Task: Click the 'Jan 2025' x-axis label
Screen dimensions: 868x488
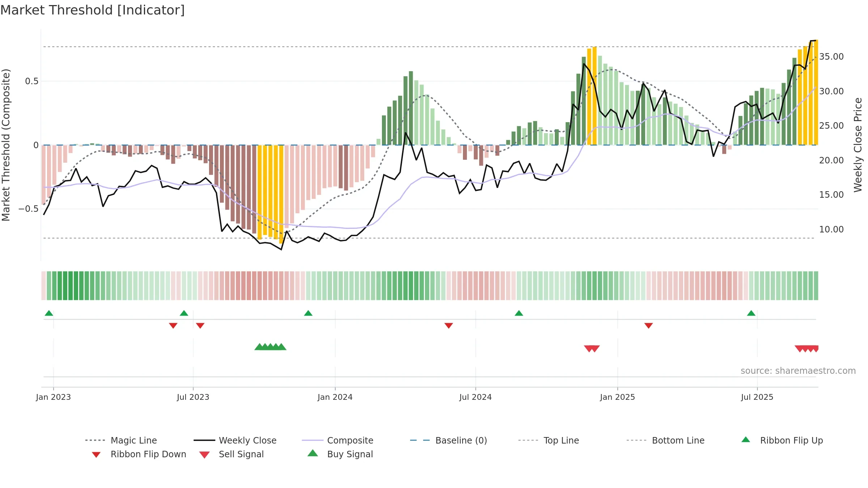Action: pos(618,397)
